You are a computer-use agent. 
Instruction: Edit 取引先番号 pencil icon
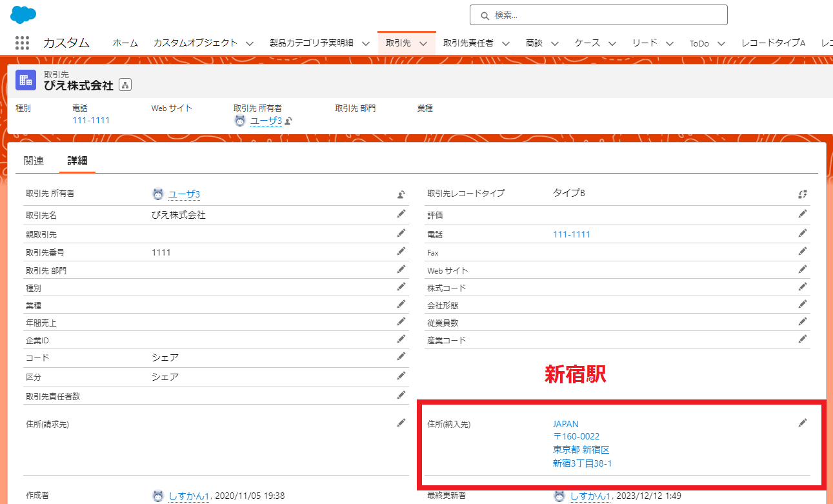tap(401, 251)
